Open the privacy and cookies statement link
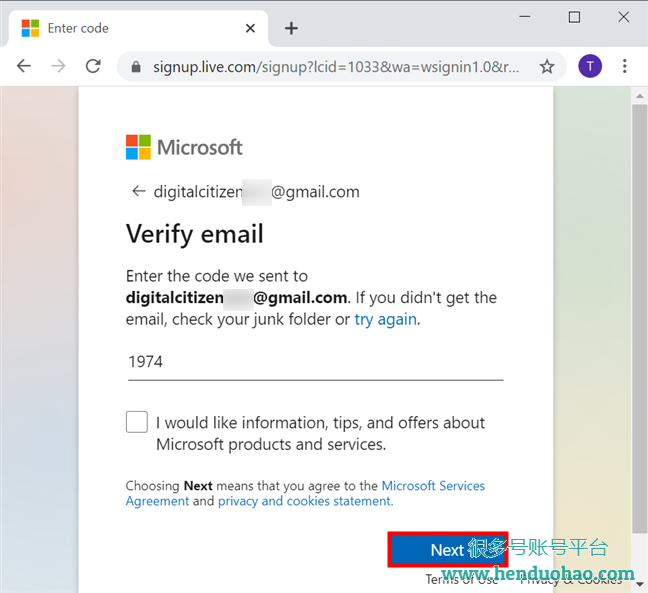The height and width of the screenshot is (593, 648). 306,501
